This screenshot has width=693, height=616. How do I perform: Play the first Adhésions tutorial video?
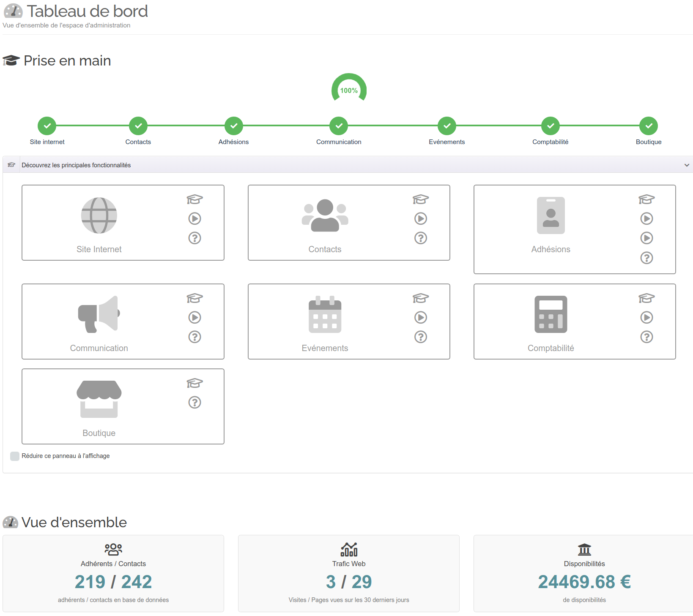[x=646, y=218]
